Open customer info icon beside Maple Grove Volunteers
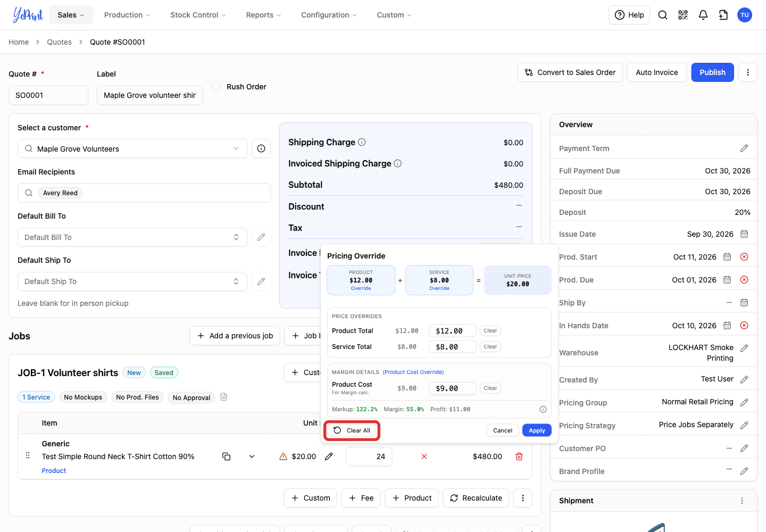The height and width of the screenshot is (532, 766). click(261, 148)
